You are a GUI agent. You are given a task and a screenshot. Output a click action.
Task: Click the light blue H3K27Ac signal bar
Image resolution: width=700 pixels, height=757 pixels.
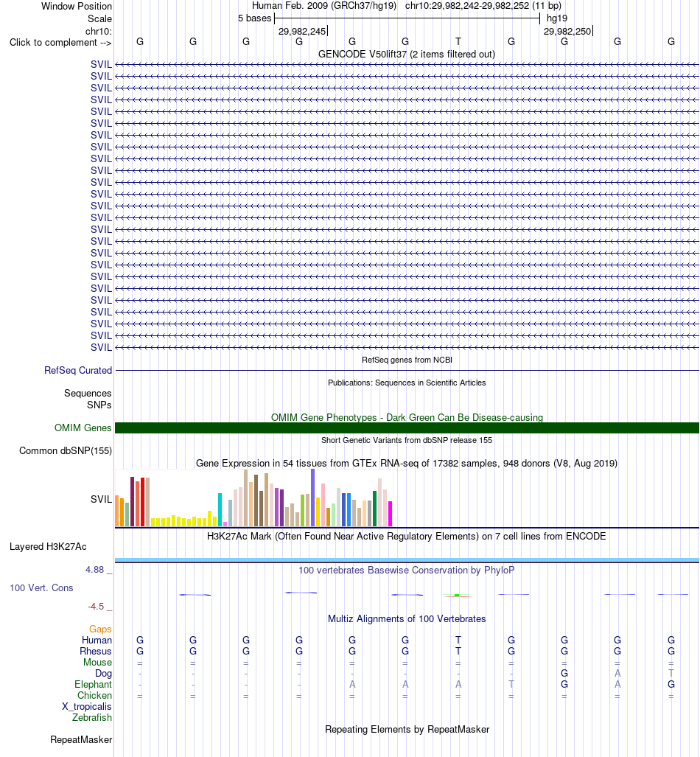tap(407, 560)
